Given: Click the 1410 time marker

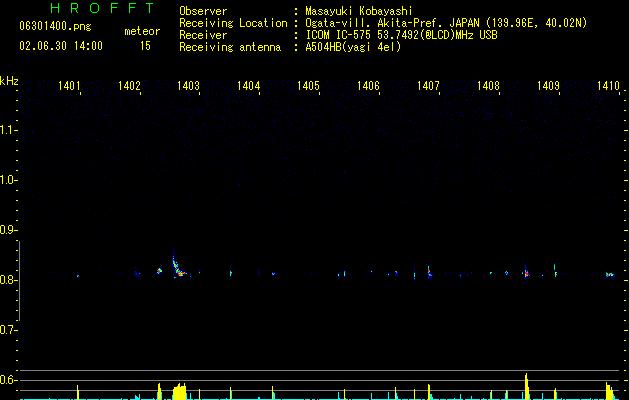Looking at the screenshot, I should point(608,86).
